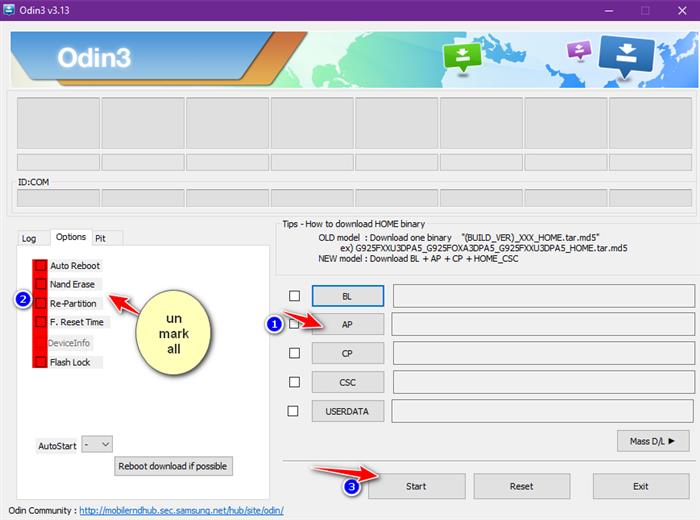The width and height of the screenshot is (700, 520).
Task: Click the DeviceInfo label in Options
Action: click(x=69, y=343)
